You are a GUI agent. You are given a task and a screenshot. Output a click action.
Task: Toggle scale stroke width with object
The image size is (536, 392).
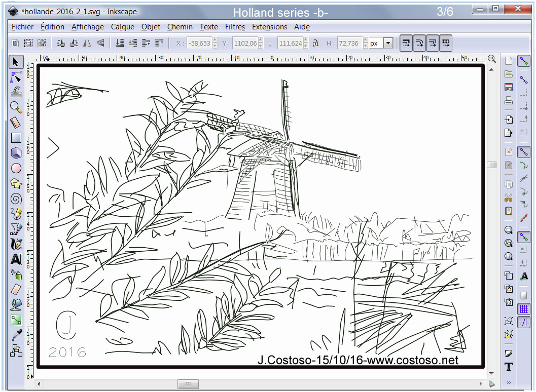pyautogui.click(x=406, y=44)
